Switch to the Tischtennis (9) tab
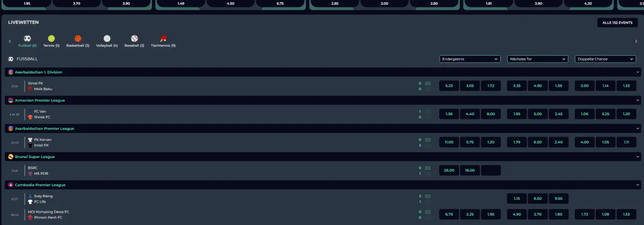The width and height of the screenshot is (644, 225). 163,41
